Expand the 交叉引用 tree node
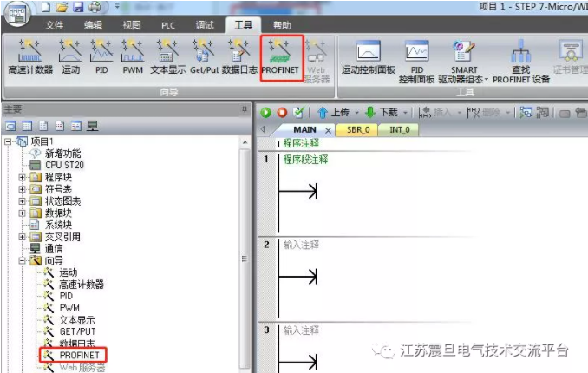 [23, 237]
